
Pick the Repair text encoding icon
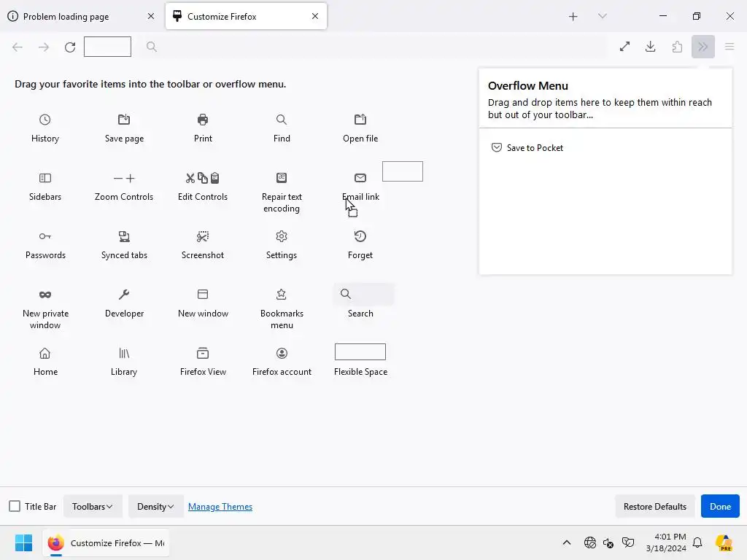282,178
